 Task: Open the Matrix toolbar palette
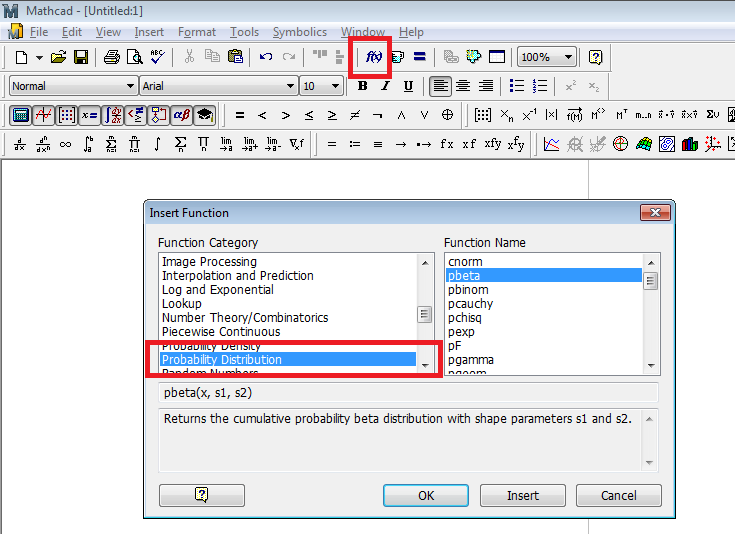pyautogui.click(x=67, y=115)
